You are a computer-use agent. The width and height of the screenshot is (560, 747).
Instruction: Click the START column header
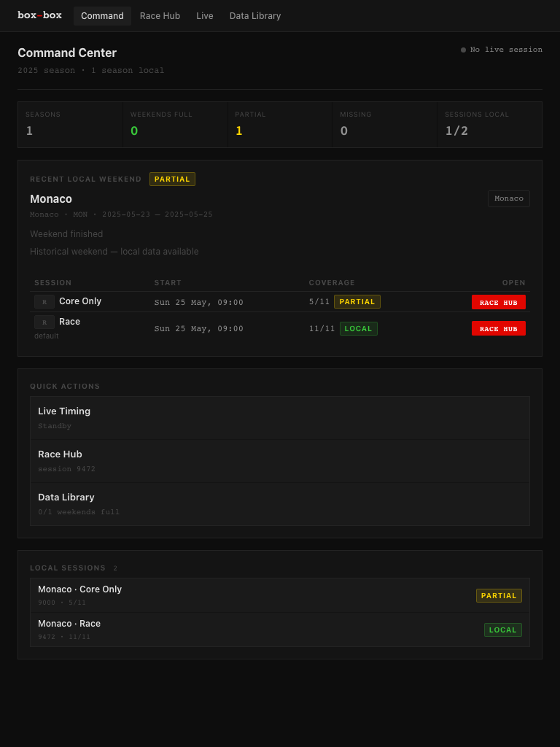pos(168,282)
